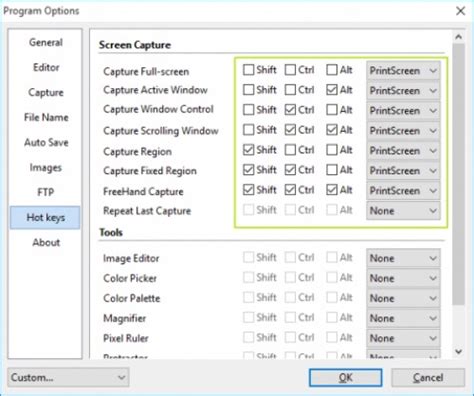Viewport: 474px width, 396px height.
Task: Go to the Auto Save tab
Action: pyautogui.click(x=46, y=142)
